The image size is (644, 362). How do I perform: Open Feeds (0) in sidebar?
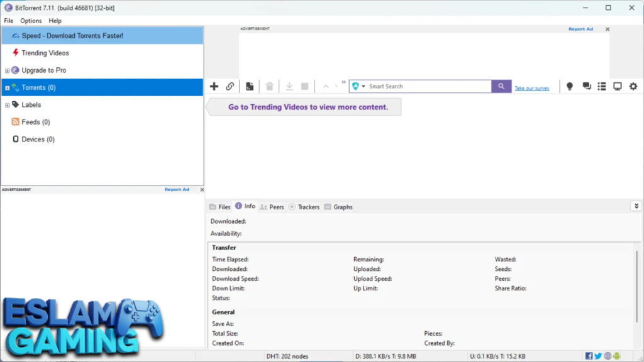coord(103,122)
